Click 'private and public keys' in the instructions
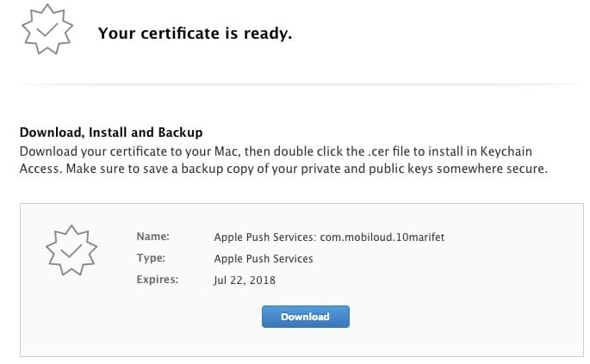 point(365,169)
